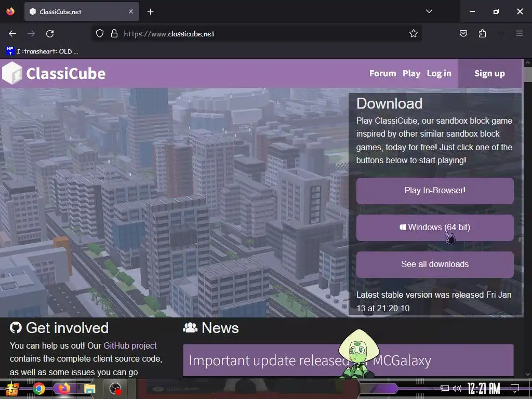Open the Play navigation link
This screenshot has height=399, width=532.
[411, 74]
